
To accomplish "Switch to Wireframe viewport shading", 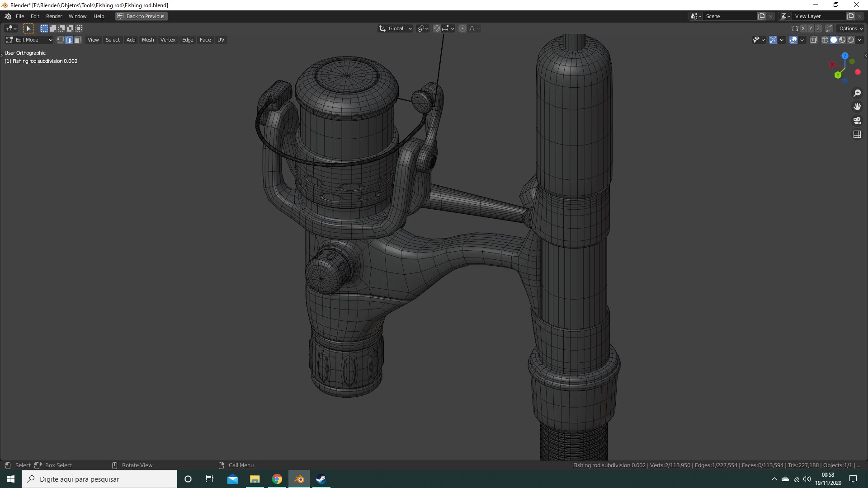I will tap(825, 40).
